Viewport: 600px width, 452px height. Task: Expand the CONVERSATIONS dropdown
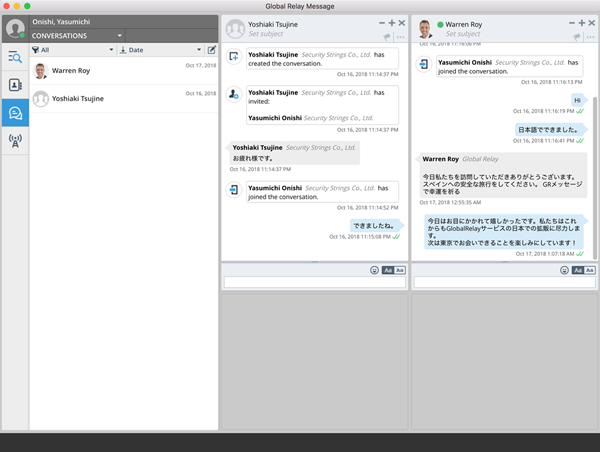tap(77, 36)
